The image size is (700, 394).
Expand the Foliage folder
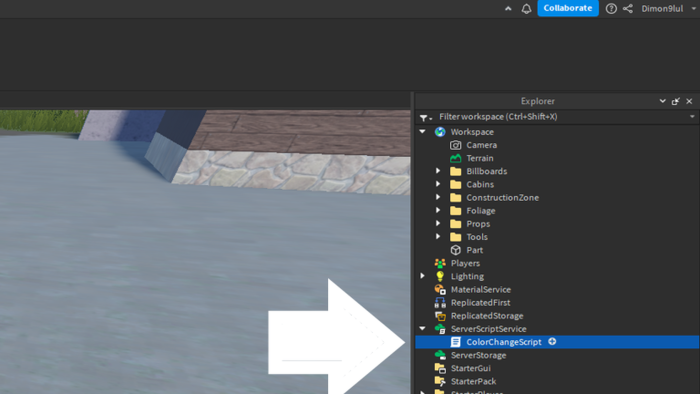coord(438,210)
